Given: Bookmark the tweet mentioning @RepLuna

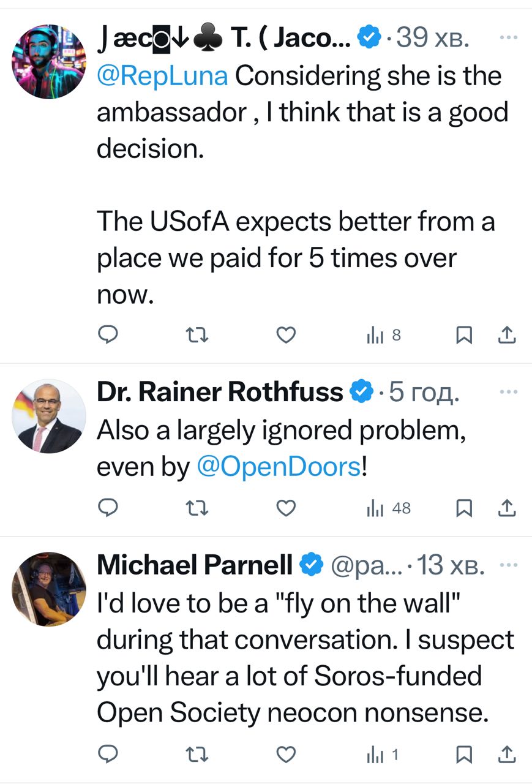Looking at the screenshot, I should (x=465, y=334).
